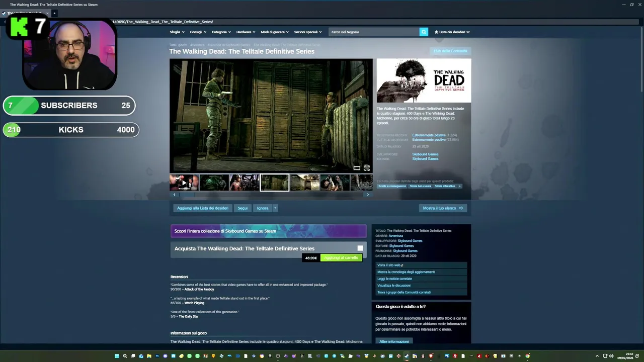Select the currently highlighted barn screenshot thumbnail
644x362 pixels.
[274, 183]
